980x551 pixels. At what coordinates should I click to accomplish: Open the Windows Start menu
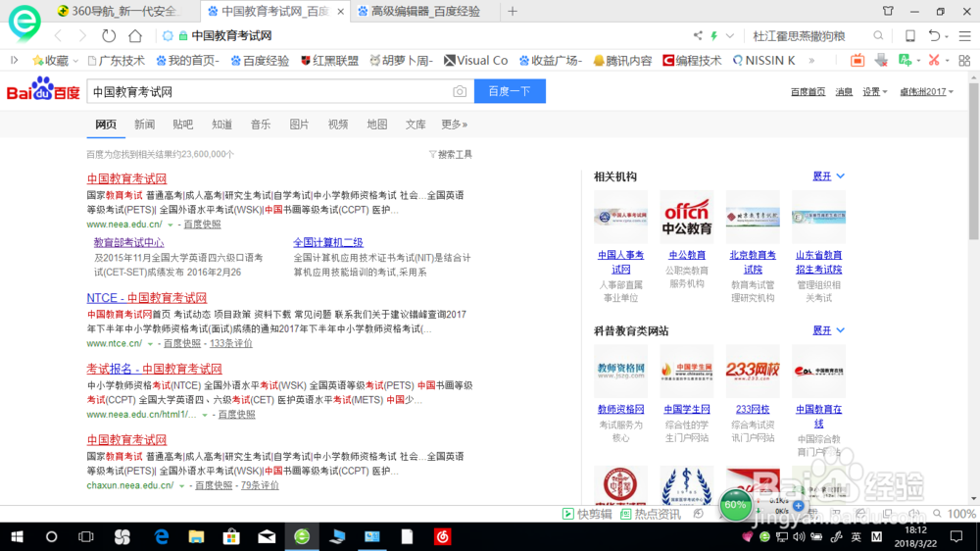[17, 536]
